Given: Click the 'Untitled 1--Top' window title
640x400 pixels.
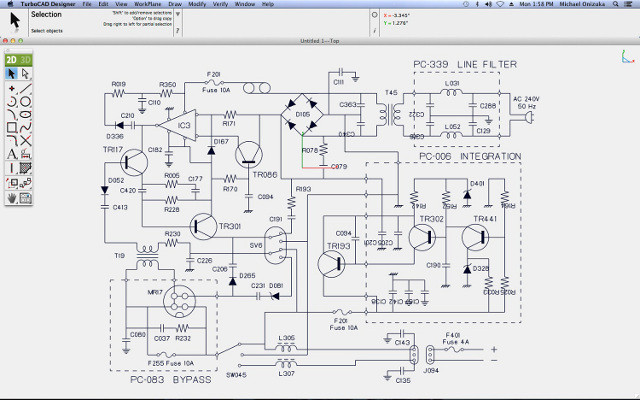Looking at the screenshot, I should (320, 41).
